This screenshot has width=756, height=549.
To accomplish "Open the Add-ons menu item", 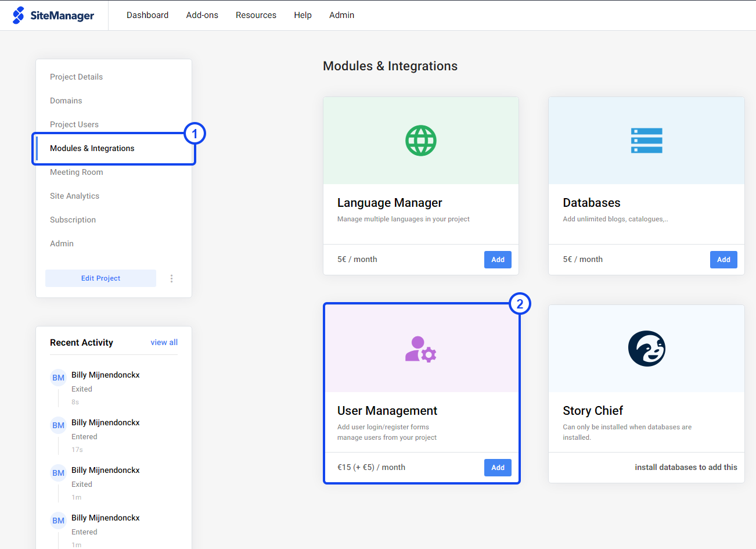I will [x=202, y=15].
